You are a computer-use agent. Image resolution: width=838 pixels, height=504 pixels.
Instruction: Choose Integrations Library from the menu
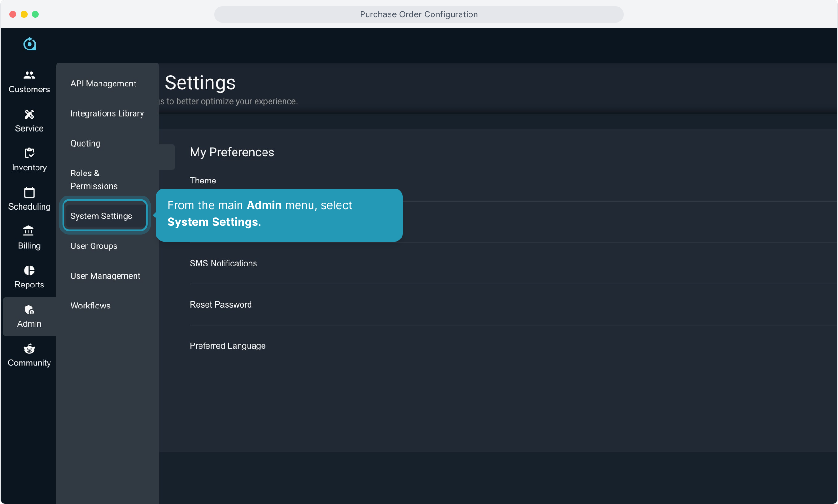point(107,113)
